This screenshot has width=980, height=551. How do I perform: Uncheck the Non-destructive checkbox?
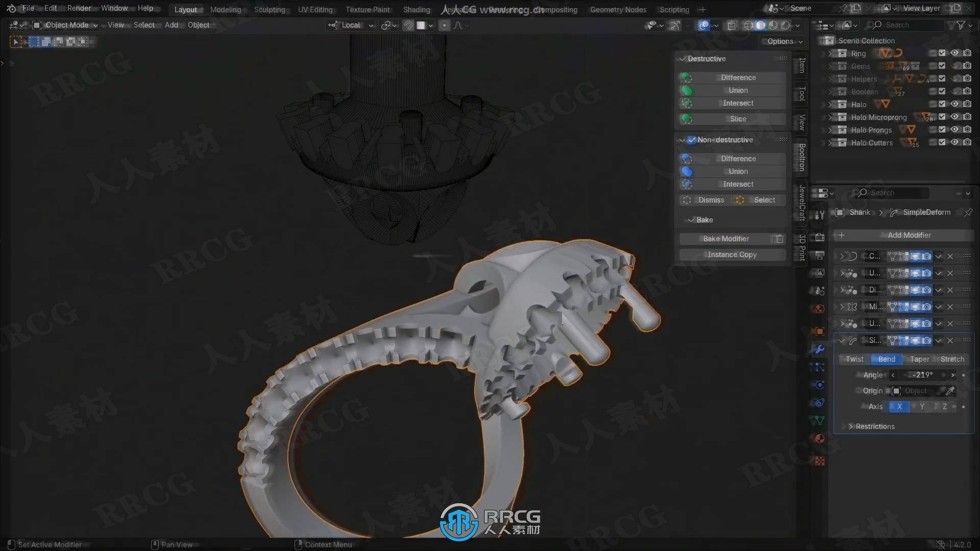(x=692, y=140)
